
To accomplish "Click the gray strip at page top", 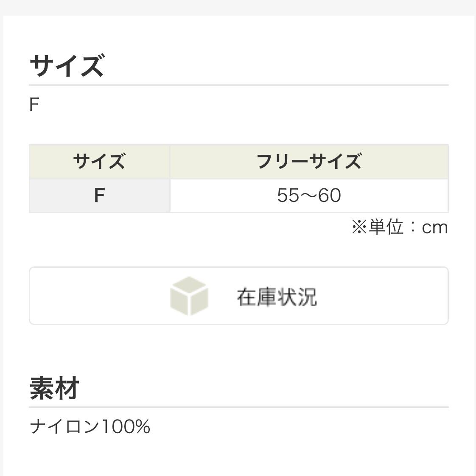I will (238, 7).
